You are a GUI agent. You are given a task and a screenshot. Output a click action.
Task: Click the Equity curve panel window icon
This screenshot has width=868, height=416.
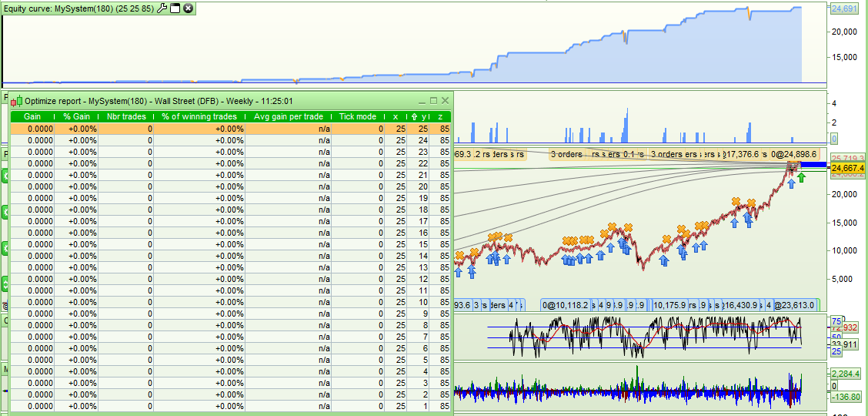coord(175,8)
